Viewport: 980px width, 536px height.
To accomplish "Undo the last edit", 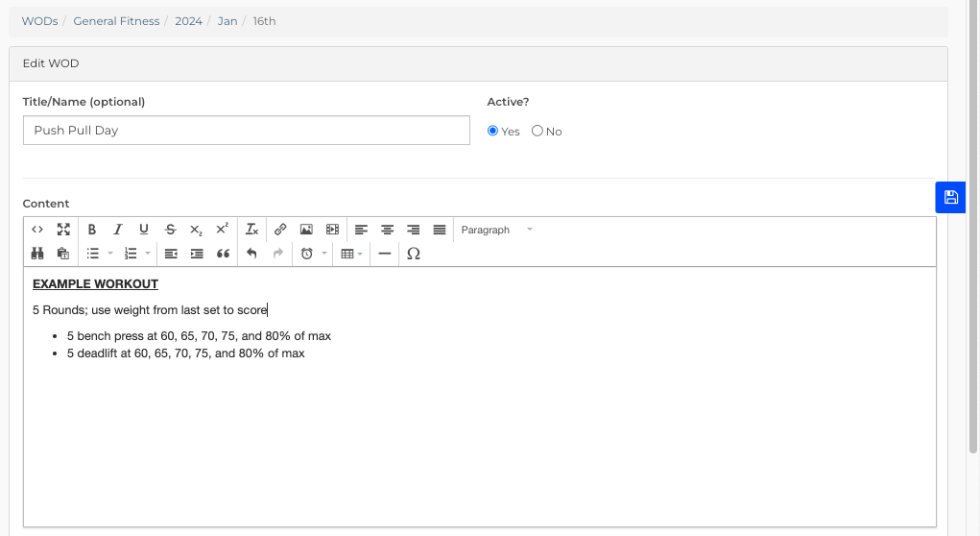I will click(x=251, y=254).
